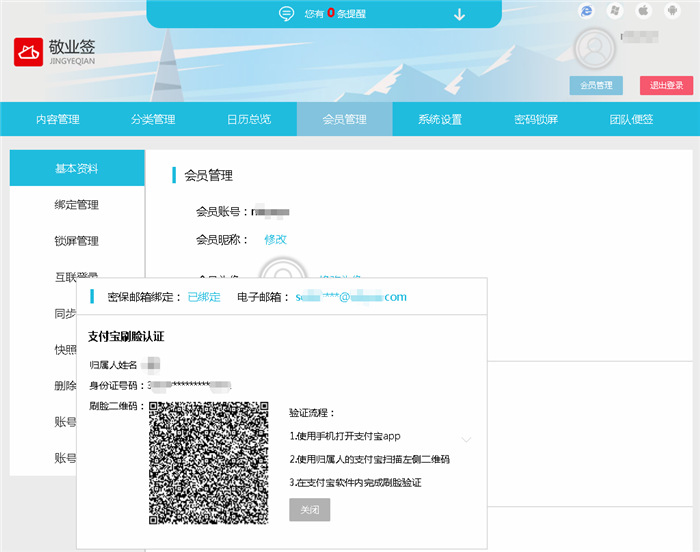Click step 2 about scanning the QR code

point(370,459)
